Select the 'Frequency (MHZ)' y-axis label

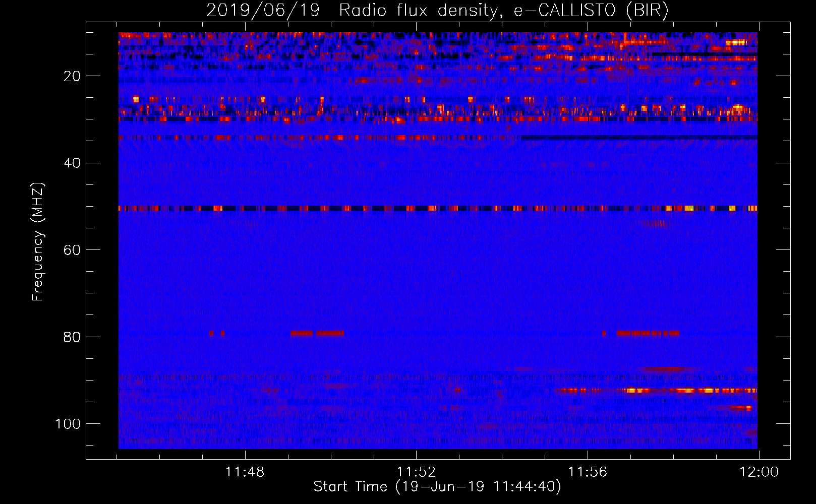38,242
